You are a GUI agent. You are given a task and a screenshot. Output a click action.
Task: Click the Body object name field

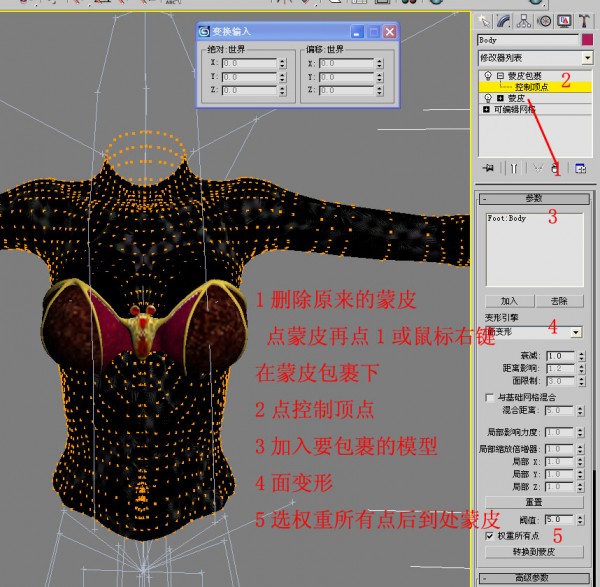[x=528, y=40]
